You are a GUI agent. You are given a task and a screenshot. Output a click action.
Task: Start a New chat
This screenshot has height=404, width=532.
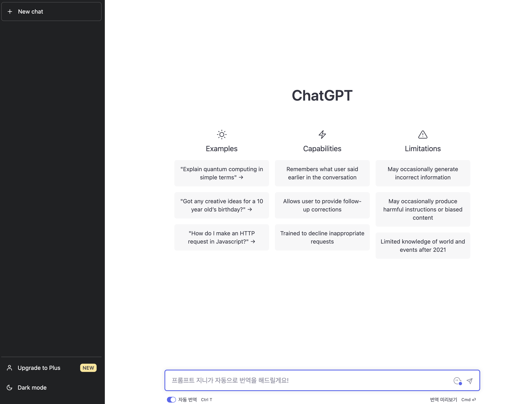coord(51,12)
